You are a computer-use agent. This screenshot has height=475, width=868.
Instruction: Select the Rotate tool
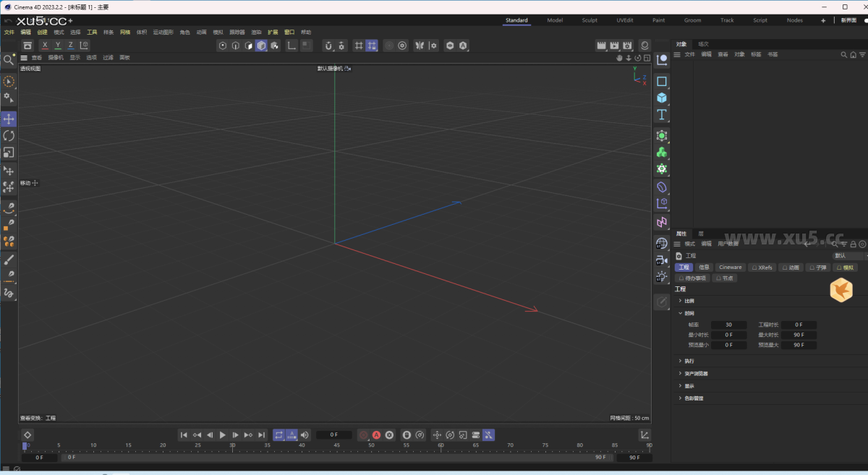click(9, 136)
